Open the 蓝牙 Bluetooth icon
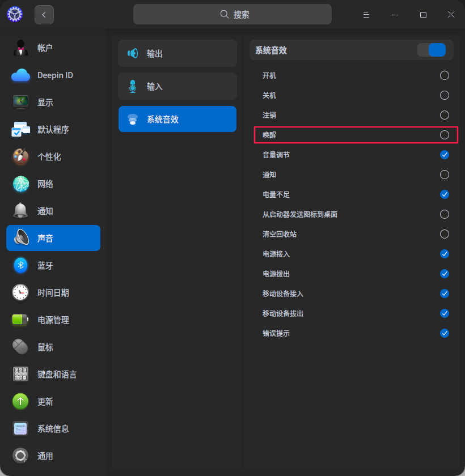 20,265
